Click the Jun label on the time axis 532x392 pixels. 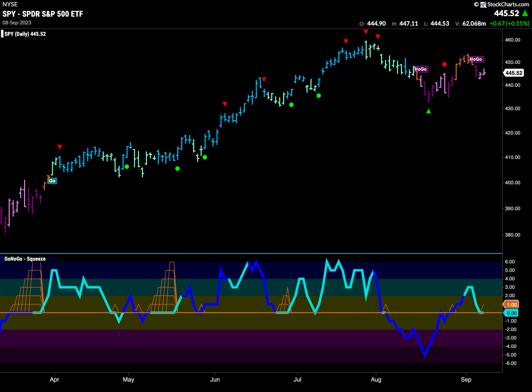[x=215, y=380]
